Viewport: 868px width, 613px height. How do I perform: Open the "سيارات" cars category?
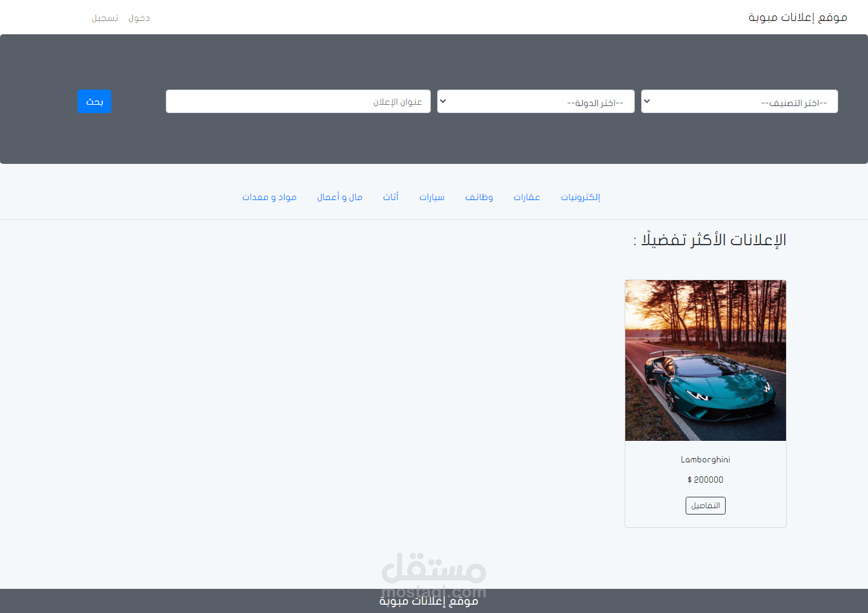pos(432,197)
